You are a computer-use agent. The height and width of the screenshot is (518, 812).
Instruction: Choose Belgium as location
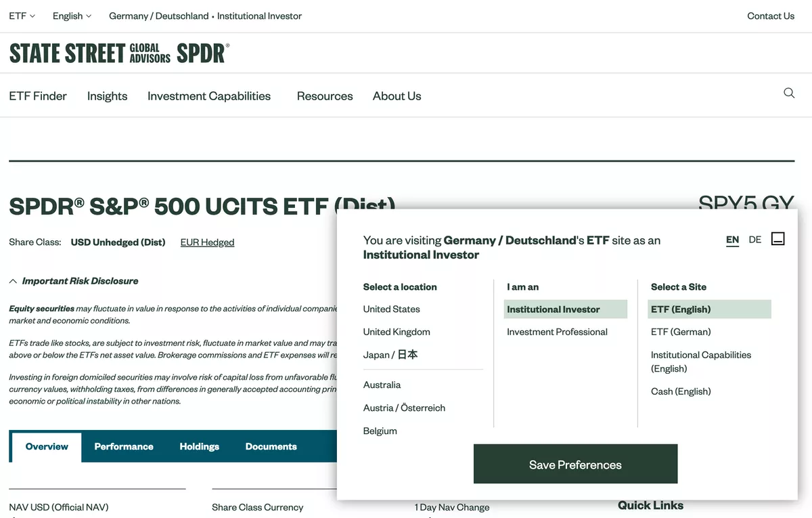tap(380, 431)
